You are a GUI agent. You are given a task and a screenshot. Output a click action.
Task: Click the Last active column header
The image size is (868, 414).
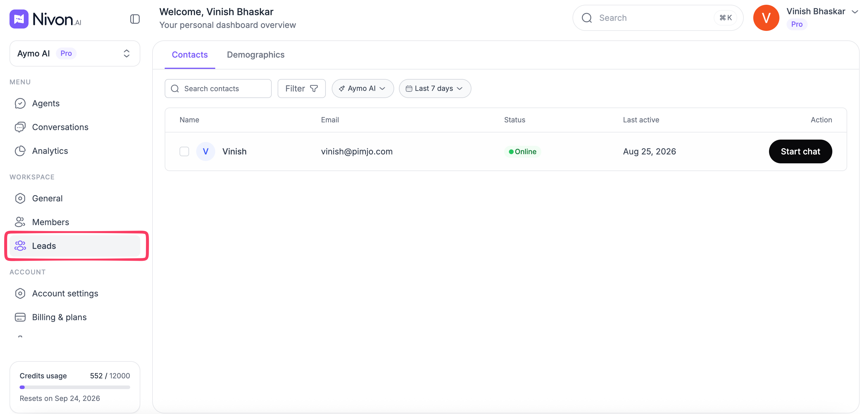click(x=641, y=120)
